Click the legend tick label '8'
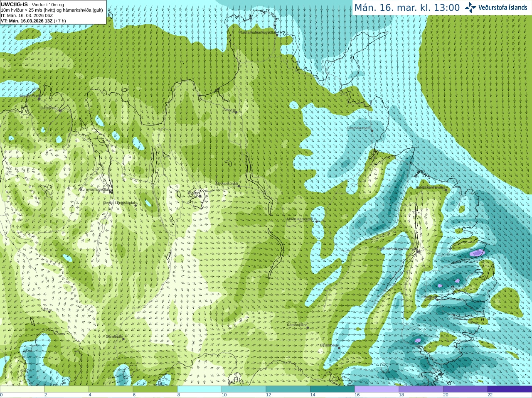The width and height of the screenshot is (532, 398). (x=179, y=395)
